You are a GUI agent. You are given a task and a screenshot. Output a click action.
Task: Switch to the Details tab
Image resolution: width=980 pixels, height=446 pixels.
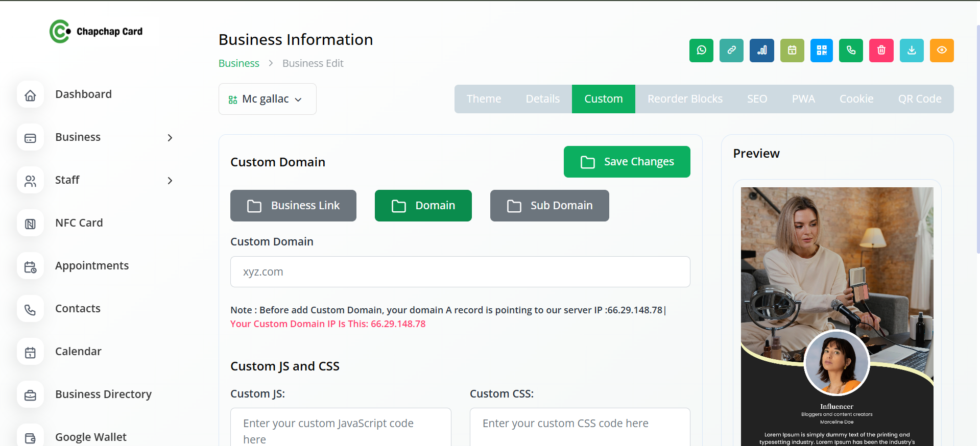pos(542,99)
